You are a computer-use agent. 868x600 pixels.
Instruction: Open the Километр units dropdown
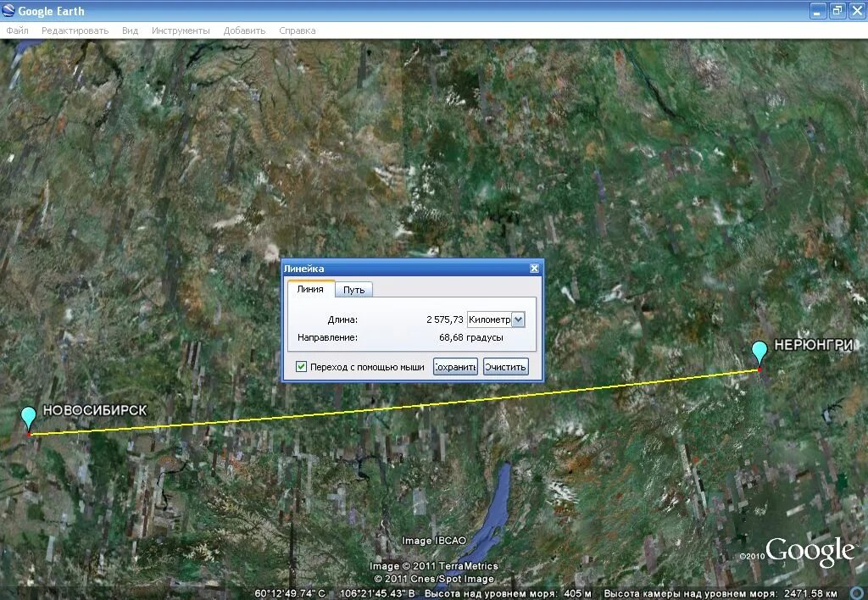(x=496, y=319)
